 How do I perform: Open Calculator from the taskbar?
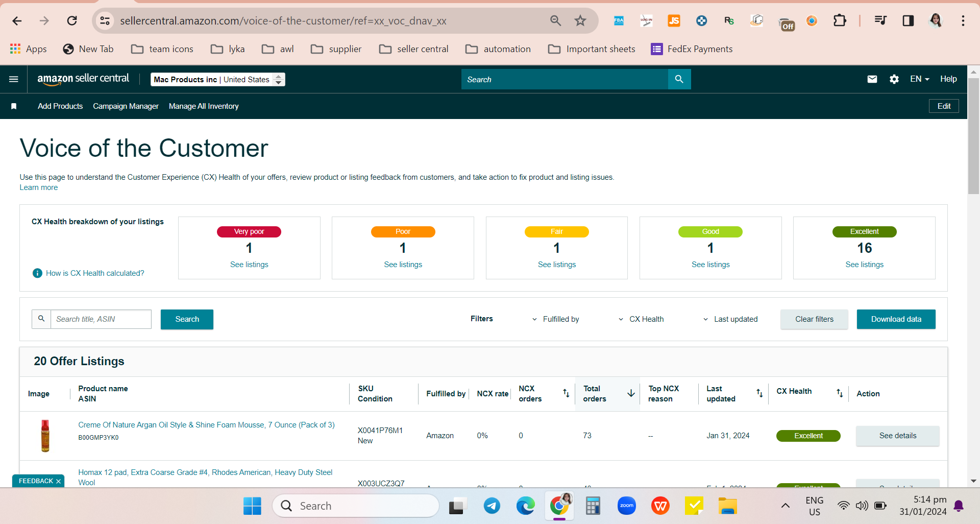(593, 506)
